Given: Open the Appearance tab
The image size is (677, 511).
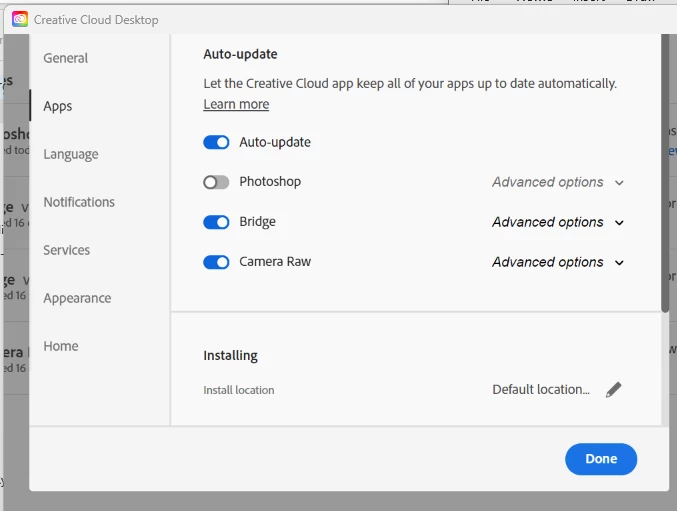Looking at the screenshot, I should tap(77, 298).
